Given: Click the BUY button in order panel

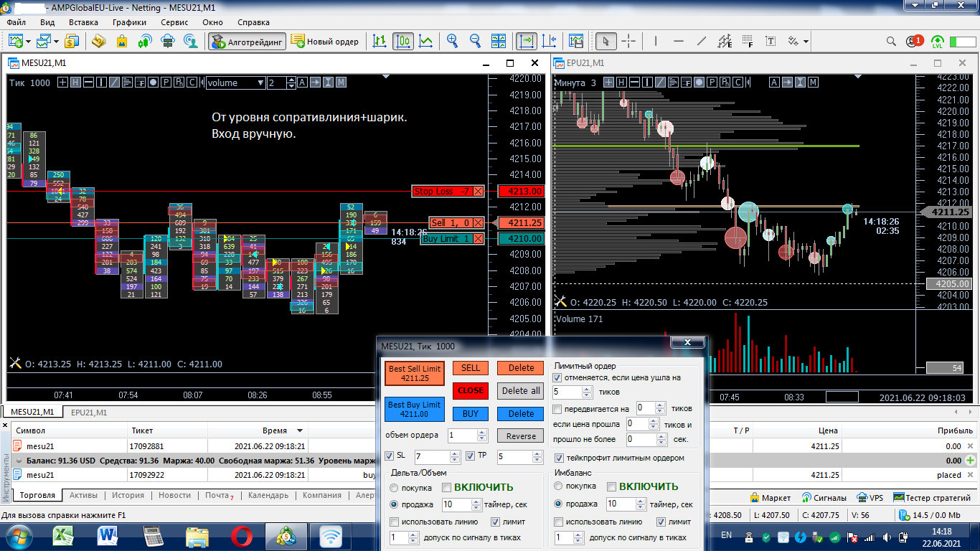Looking at the screenshot, I should 471,414.
